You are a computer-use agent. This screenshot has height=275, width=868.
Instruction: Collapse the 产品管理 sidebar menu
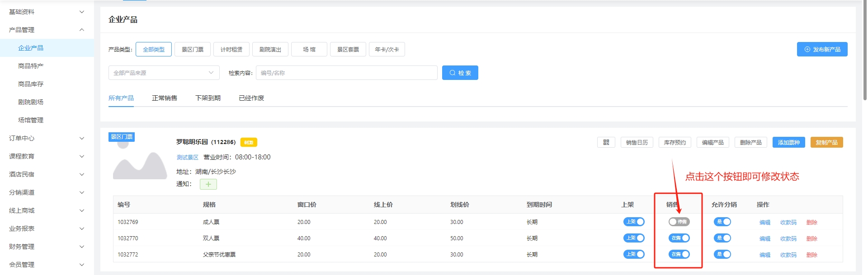[x=45, y=30]
